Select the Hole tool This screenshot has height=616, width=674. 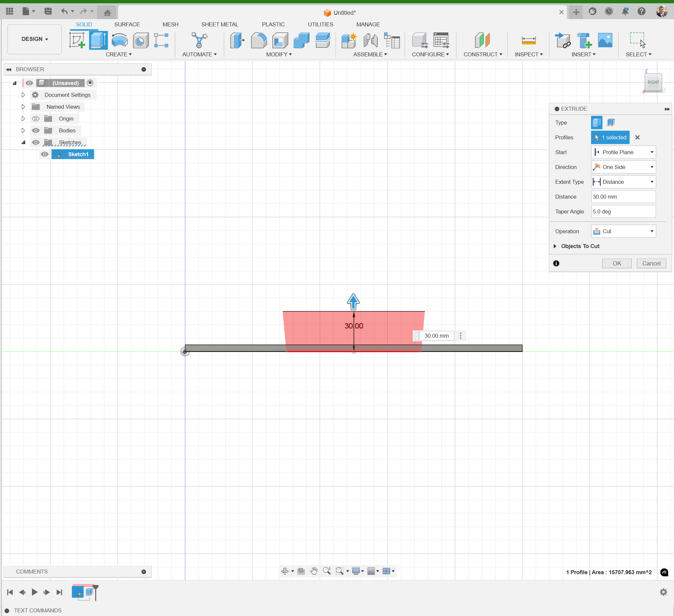(140, 40)
